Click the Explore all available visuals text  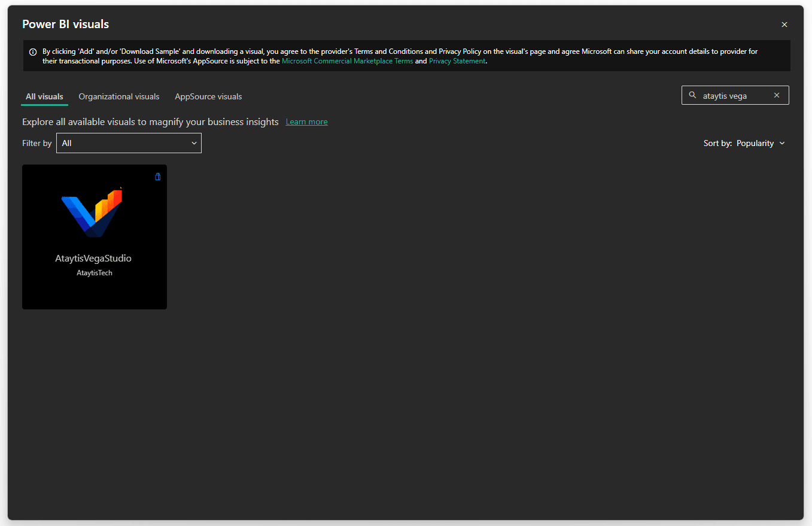tap(150, 121)
